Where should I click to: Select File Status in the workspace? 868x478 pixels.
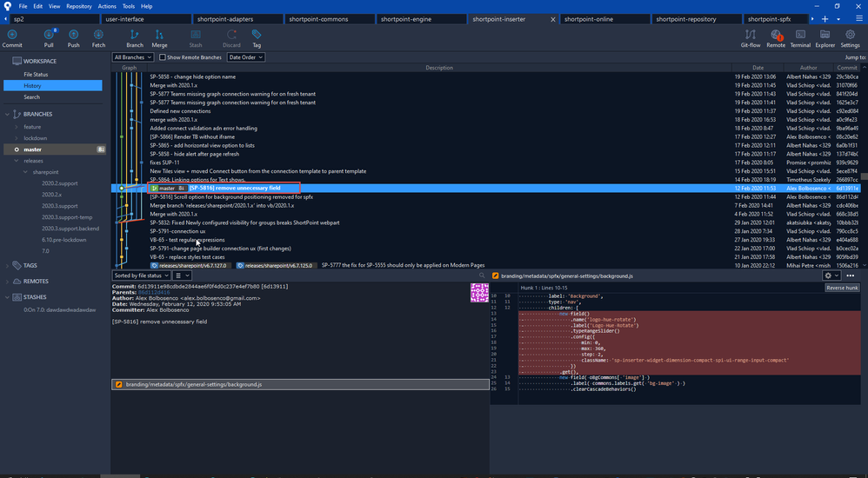pyautogui.click(x=36, y=75)
